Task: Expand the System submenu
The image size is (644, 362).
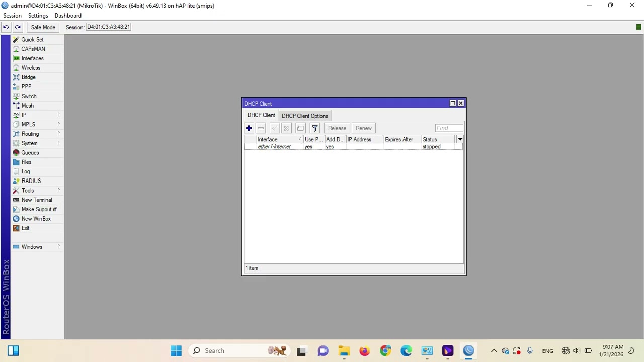Action: tap(38, 143)
